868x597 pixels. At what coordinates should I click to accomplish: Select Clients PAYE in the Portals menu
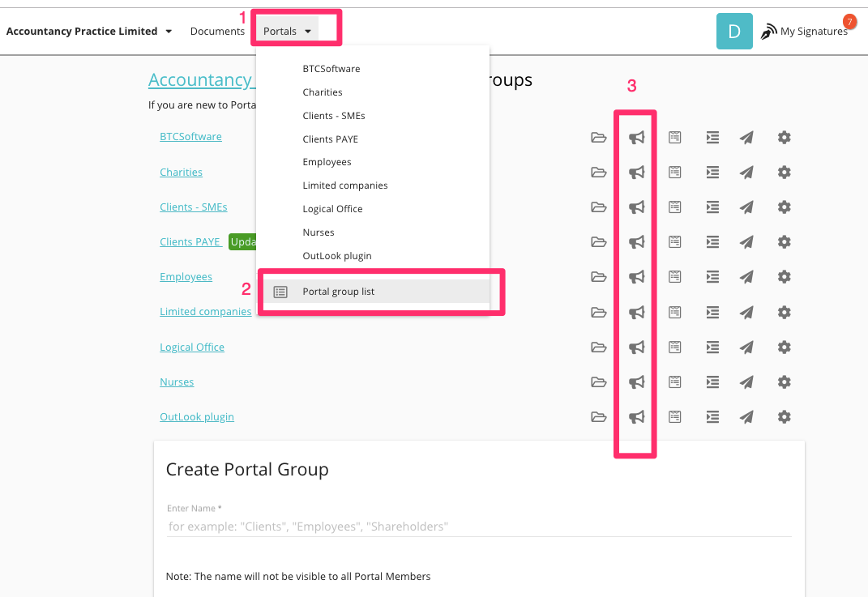(x=330, y=139)
